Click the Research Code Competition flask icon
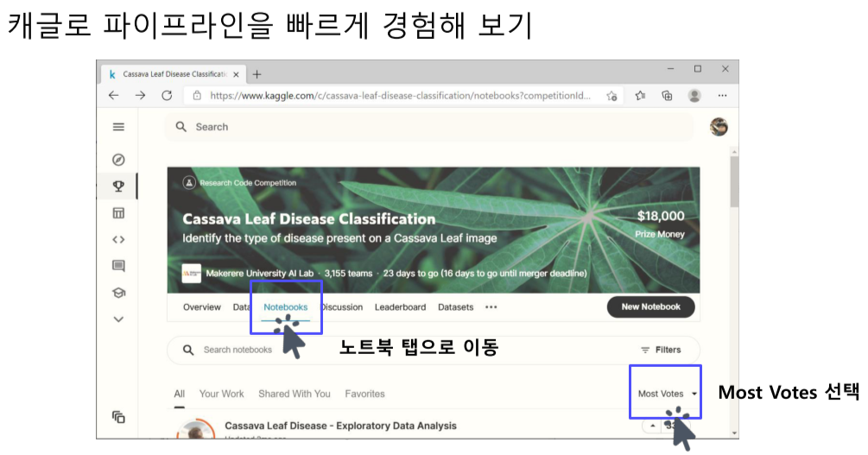The width and height of the screenshot is (868, 455). pyautogui.click(x=189, y=183)
